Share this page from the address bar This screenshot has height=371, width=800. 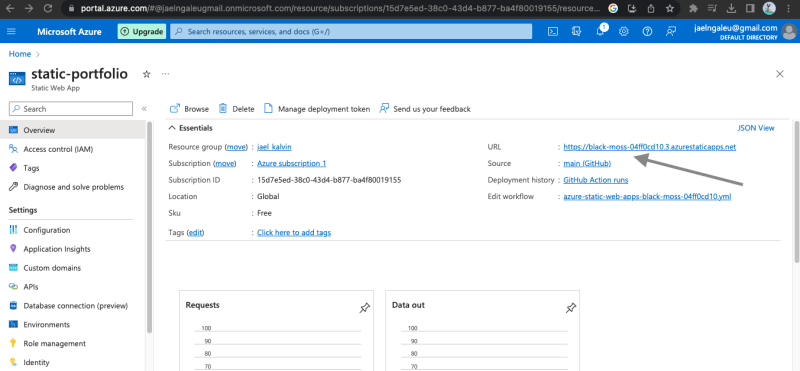[x=651, y=8]
